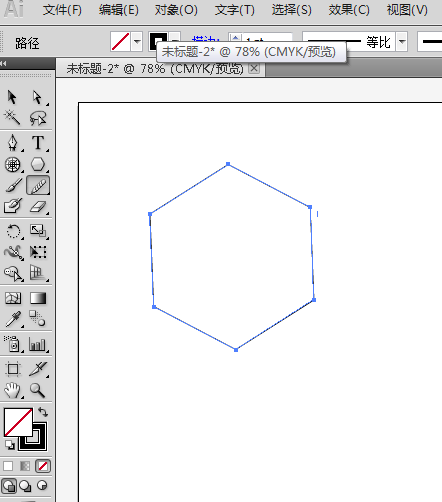Image resolution: width=442 pixels, height=502 pixels.
Task: Switch to Draw Inside mode
Action: coord(42,485)
